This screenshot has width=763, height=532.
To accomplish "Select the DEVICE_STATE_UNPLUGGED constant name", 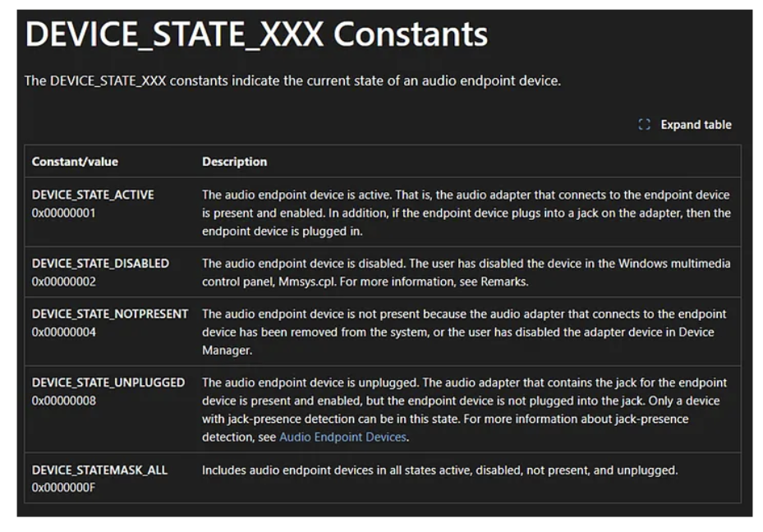I will pos(108,383).
